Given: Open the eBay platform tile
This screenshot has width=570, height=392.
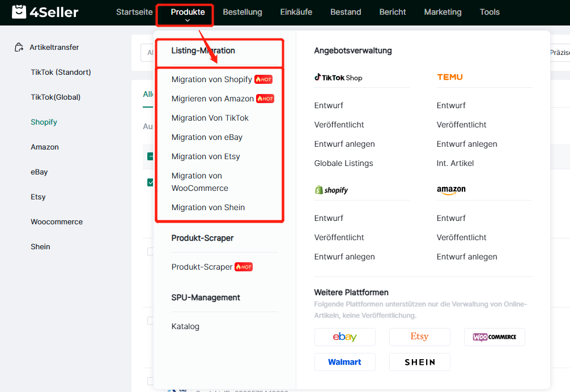Looking at the screenshot, I should (x=344, y=337).
